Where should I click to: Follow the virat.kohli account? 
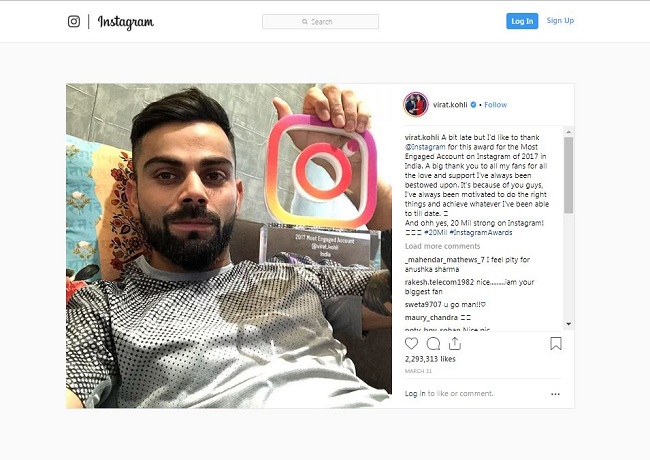click(x=495, y=105)
